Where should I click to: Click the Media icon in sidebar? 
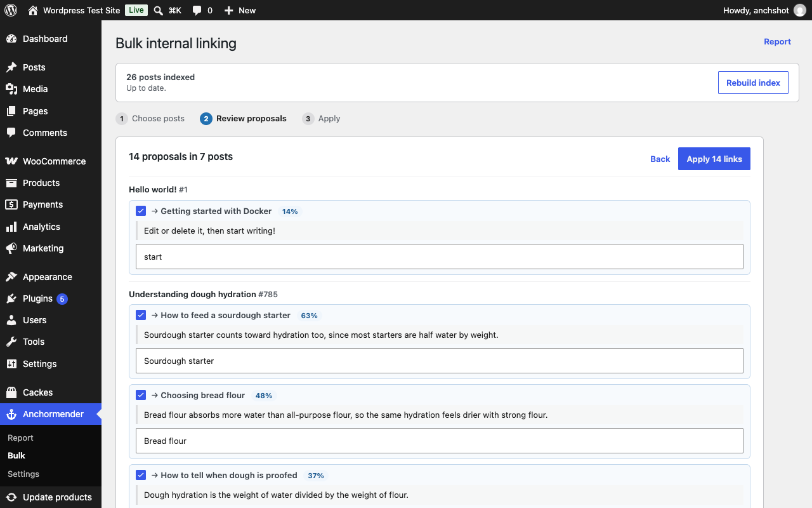tap(11, 89)
